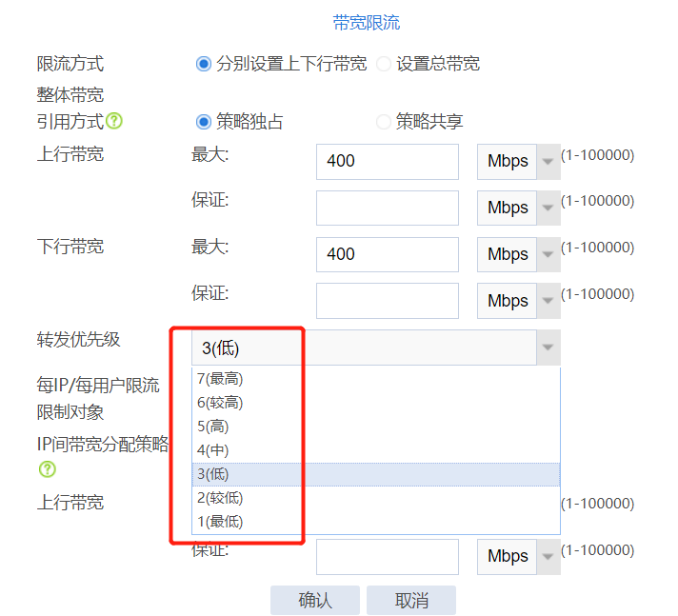
Task: Click the 上行带宽 最大 field containing 400
Action: coord(387,161)
